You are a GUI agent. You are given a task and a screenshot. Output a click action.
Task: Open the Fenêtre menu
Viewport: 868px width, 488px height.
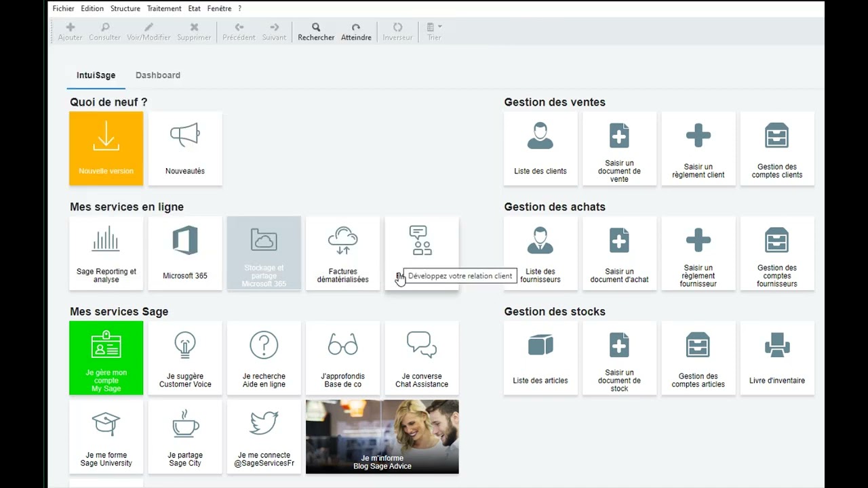(x=218, y=9)
